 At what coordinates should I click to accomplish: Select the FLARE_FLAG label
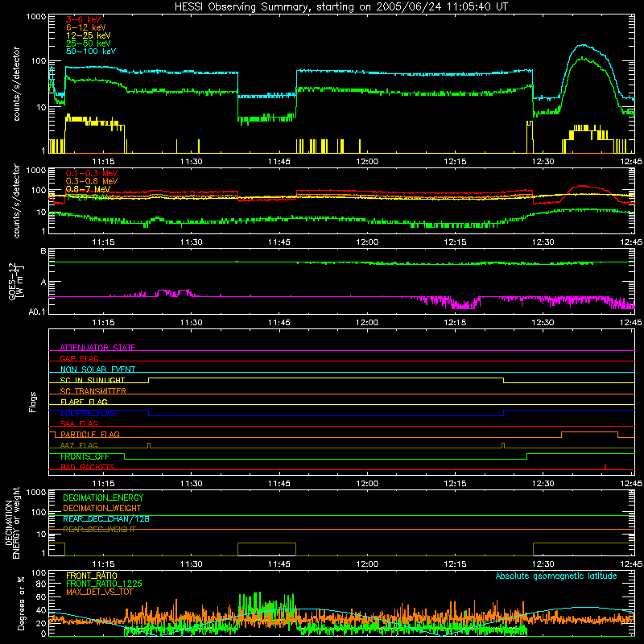(84, 402)
